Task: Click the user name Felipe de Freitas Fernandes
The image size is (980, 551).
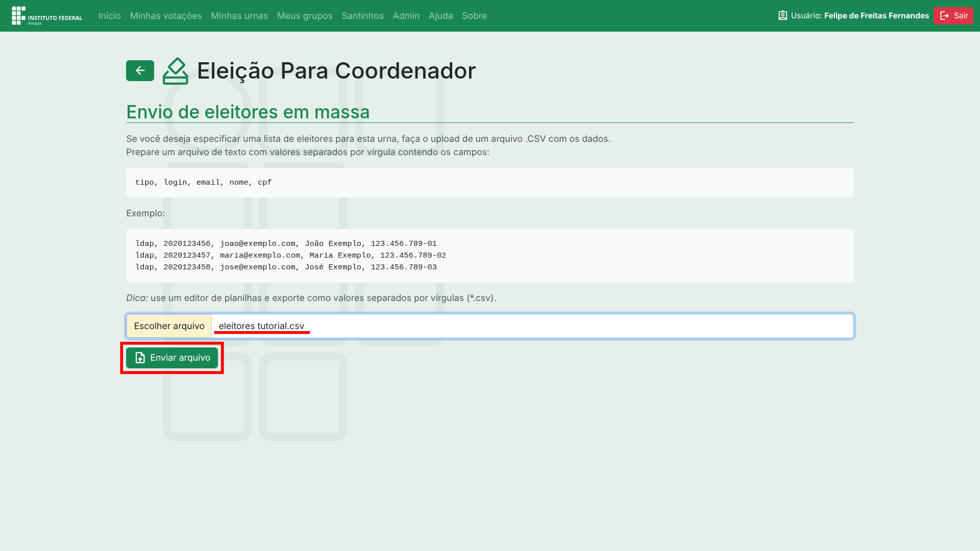Action: (x=876, y=16)
